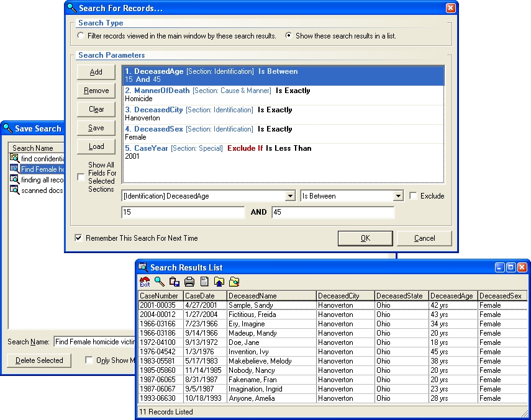Select 'Filter records viewed in the main window' option

coord(81,35)
